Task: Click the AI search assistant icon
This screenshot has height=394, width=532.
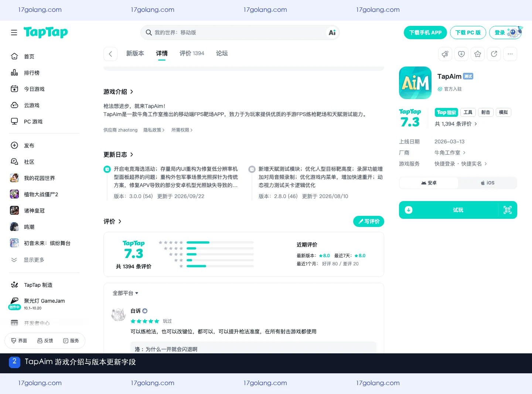Action: (332, 33)
